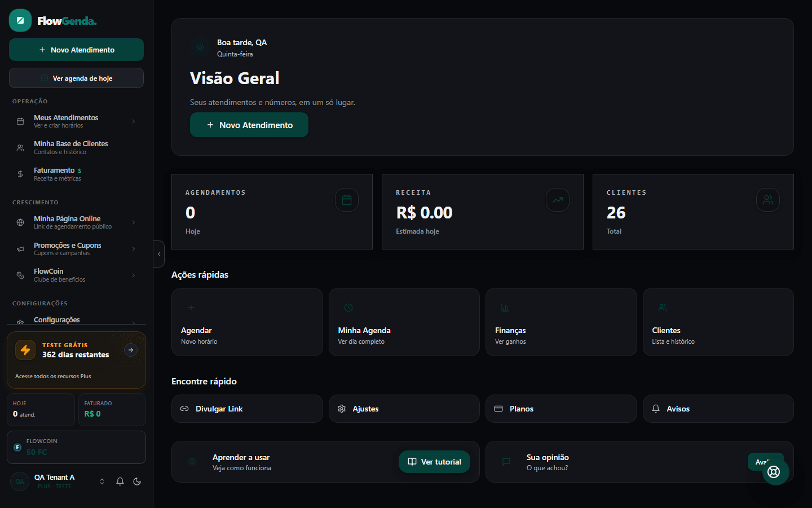
Task: Click the Faturamento dollar icon
Action: pos(20,174)
